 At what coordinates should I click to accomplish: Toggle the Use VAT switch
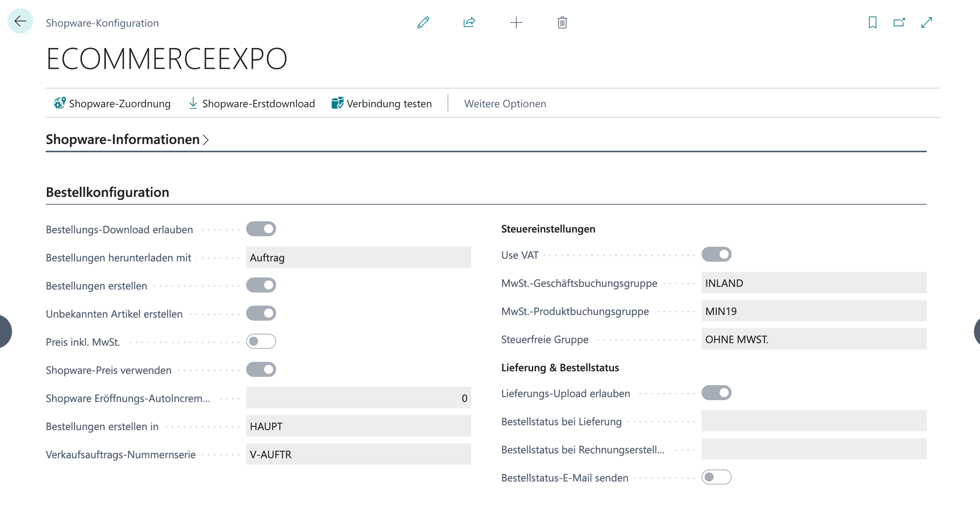pos(717,254)
